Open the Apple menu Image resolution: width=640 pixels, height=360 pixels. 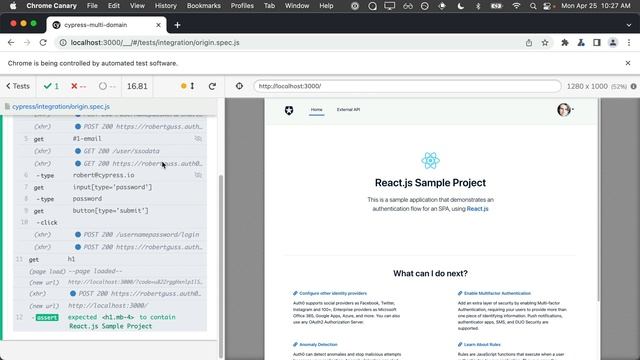tap(13, 6)
